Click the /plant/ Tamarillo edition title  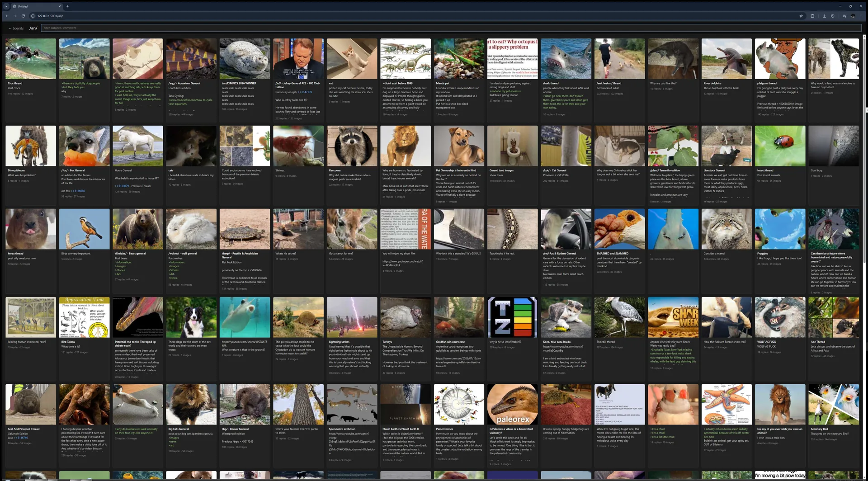point(665,170)
